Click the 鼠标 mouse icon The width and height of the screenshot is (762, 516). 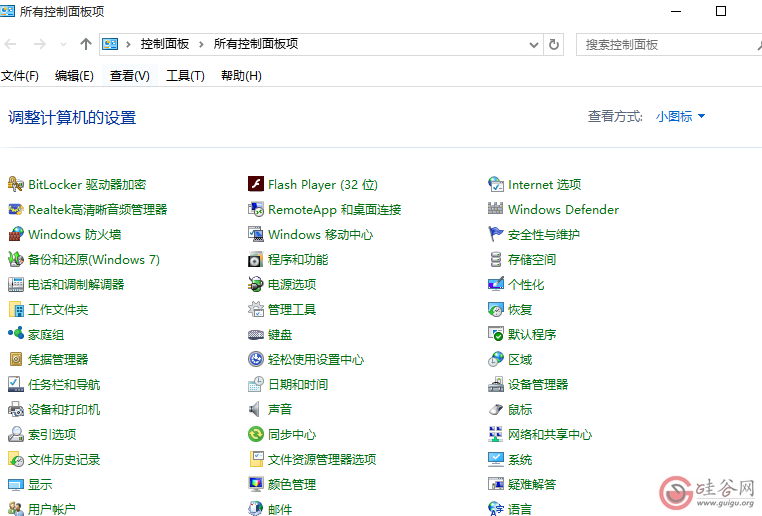pos(496,410)
